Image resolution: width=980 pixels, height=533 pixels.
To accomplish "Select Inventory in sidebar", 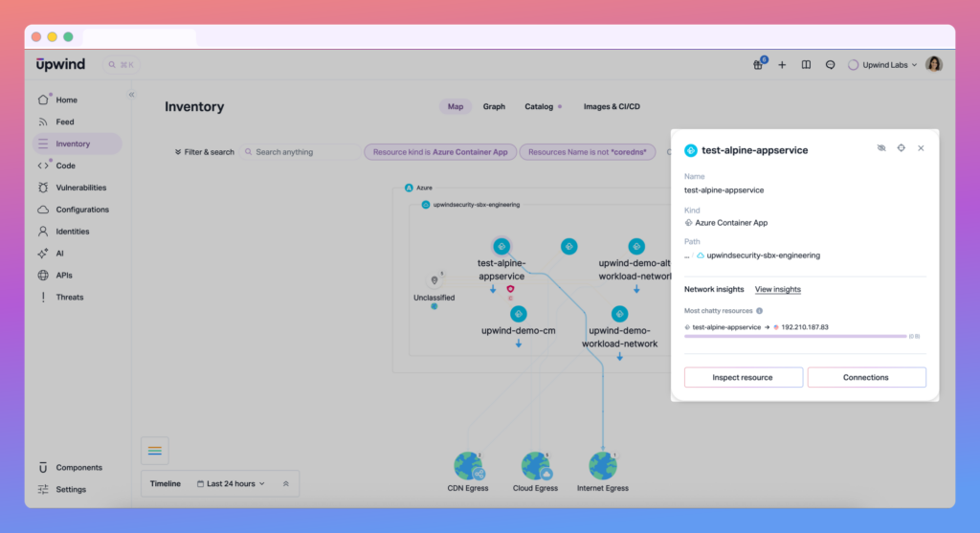I will coord(77,144).
